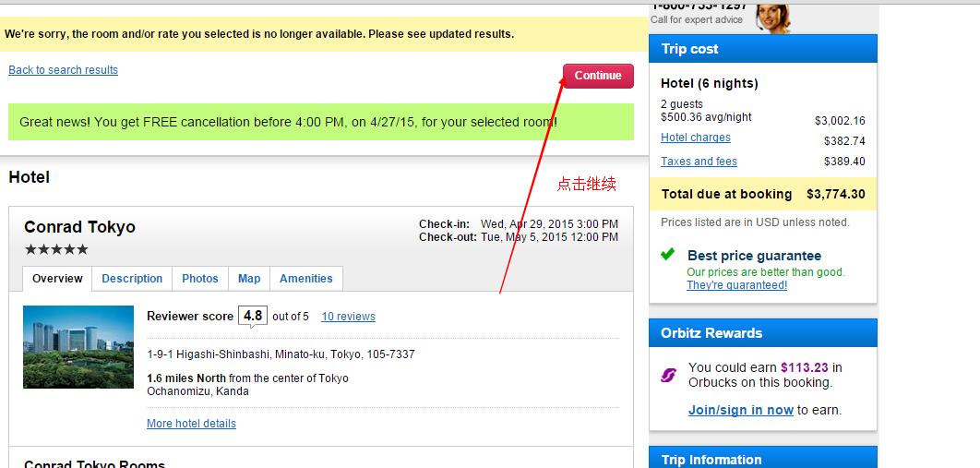The image size is (980, 468).
Task: Click the green Best price checkmark icon
Action: point(668,255)
